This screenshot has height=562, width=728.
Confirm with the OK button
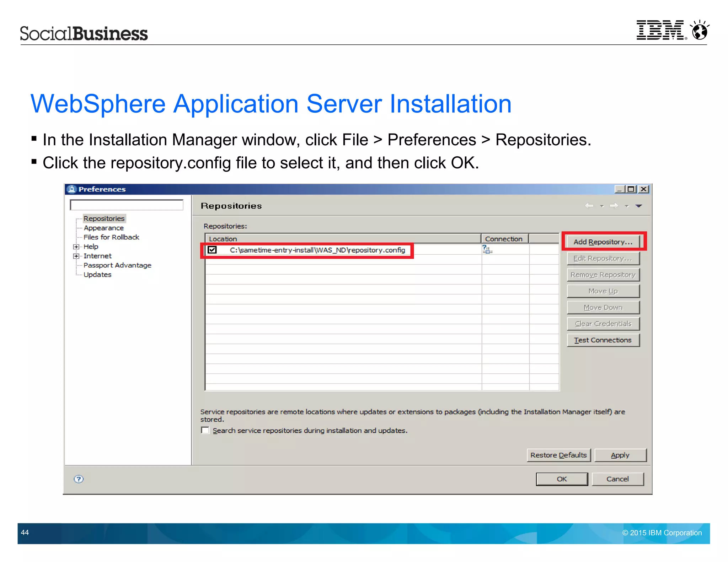(x=562, y=479)
